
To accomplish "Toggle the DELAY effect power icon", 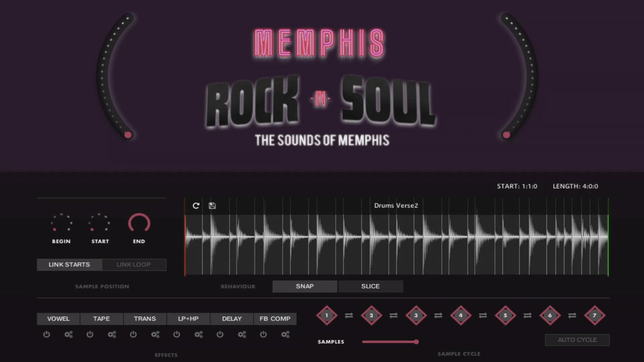I will pyautogui.click(x=219, y=335).
